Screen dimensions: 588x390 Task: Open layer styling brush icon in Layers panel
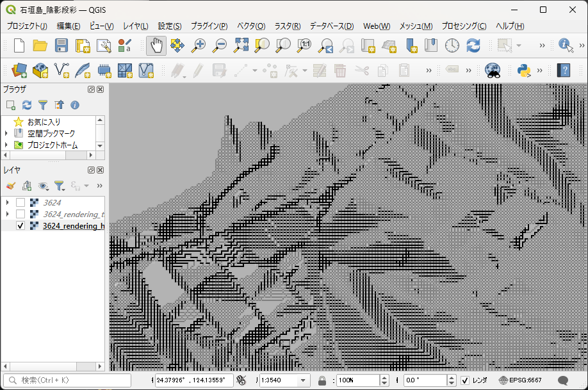[10, 186]
